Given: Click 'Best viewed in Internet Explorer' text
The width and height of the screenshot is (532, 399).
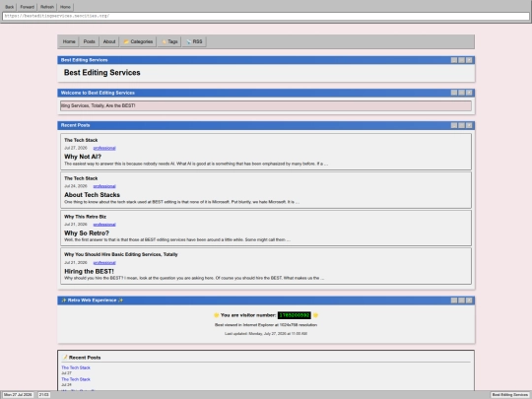Looking at the screenshot, I should point(266,325).
